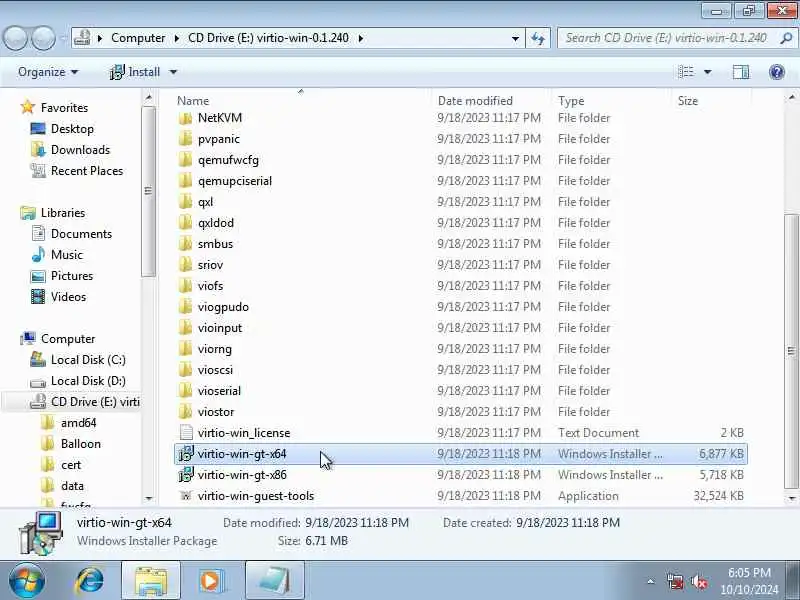Image resolution: width=800 pixels, height=600 pixels.
Task: Open the Start menu orb
Action: tap(27, 581)
